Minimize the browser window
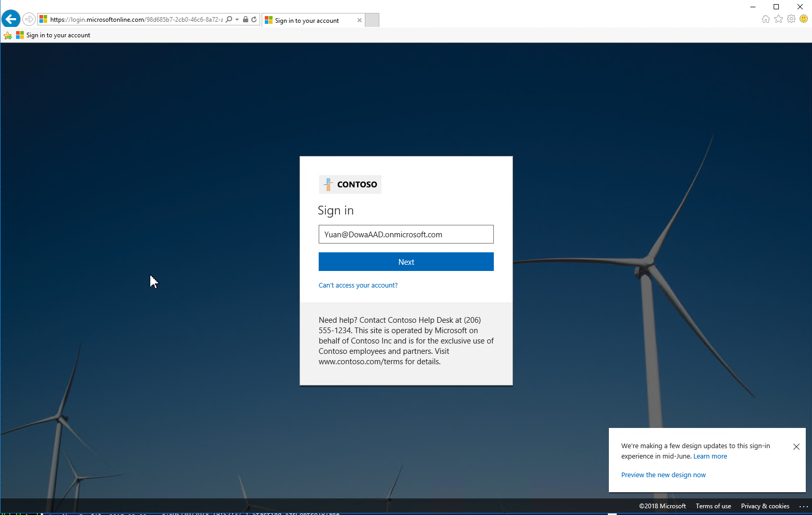Image resolution: width=812 pixels, height=515 pixels. [753, 7]
